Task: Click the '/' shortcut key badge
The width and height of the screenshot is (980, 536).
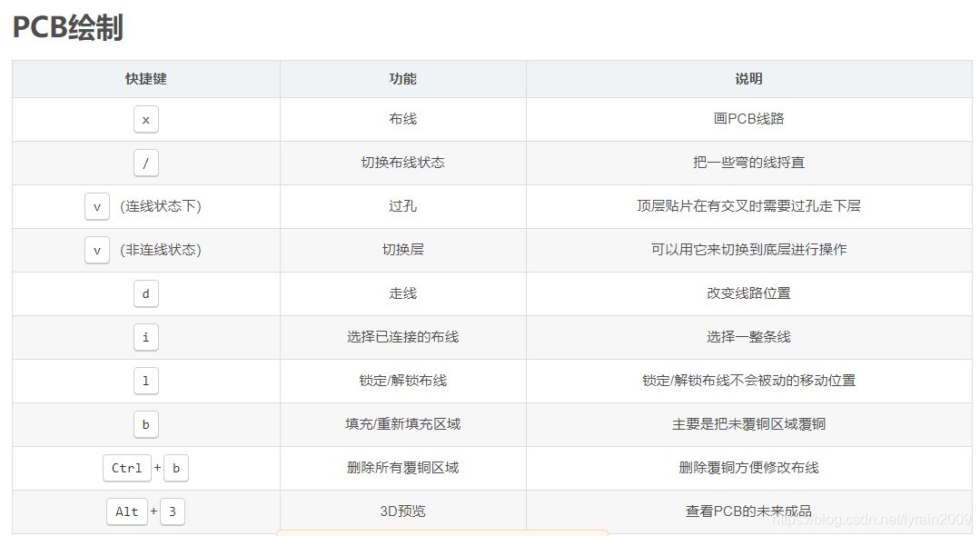Action: point(145,164)
